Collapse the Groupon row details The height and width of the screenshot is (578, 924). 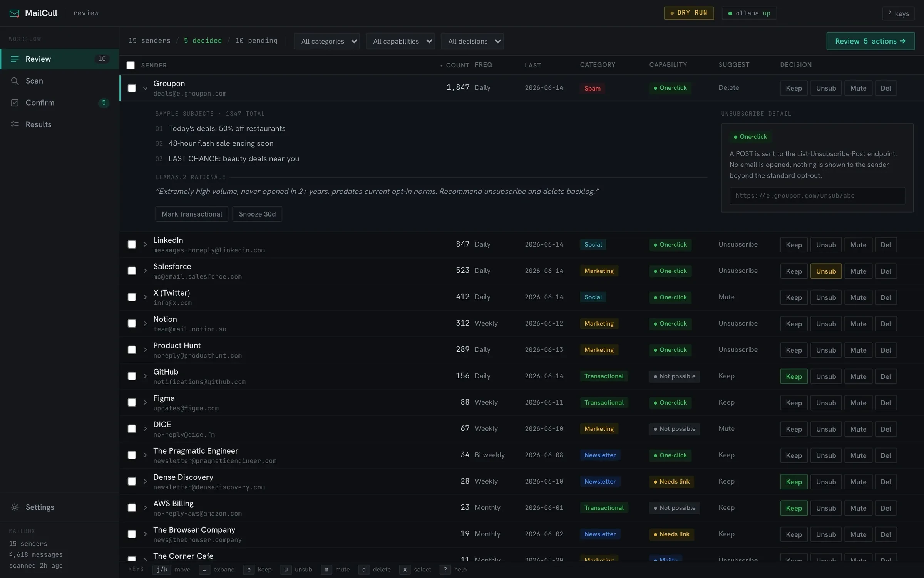pyautogui.click(x=145, y=88)
